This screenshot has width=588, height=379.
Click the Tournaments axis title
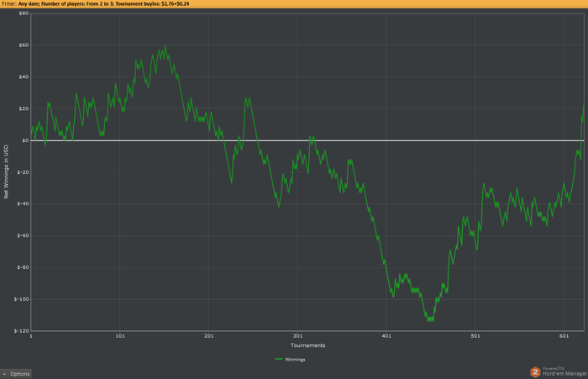(x=308, y=345)
